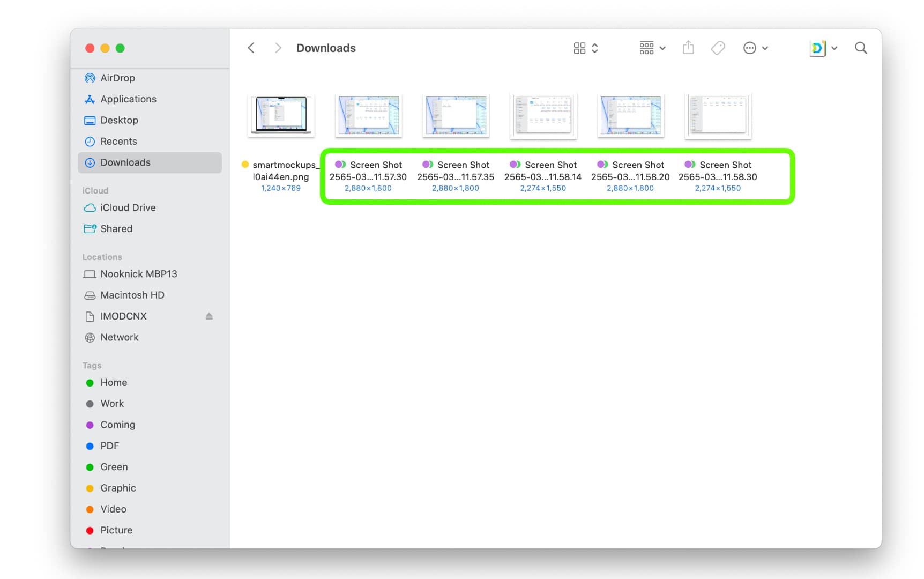Go forward using the right chevron

pyautogui.click(x=278, y=48)
